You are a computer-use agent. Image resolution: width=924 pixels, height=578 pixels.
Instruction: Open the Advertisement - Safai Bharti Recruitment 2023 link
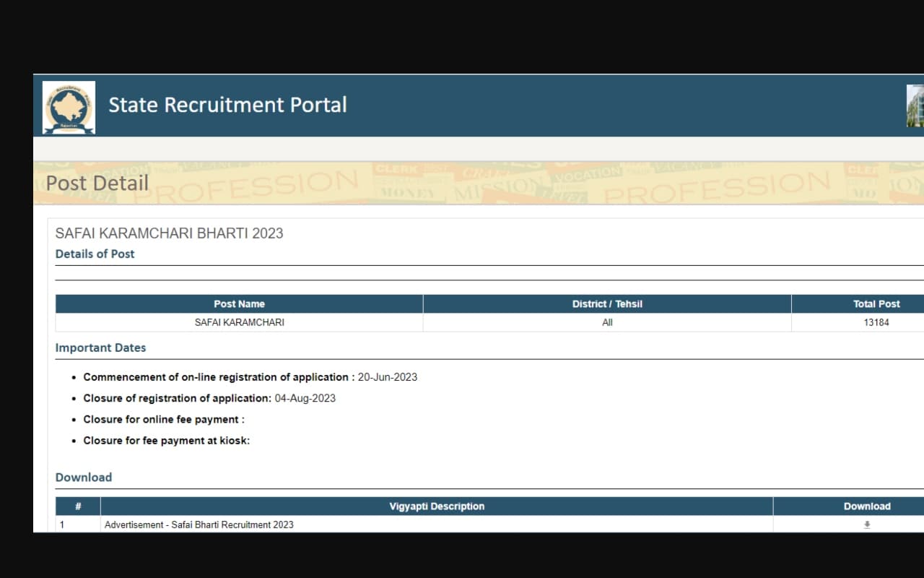tap(199, 525)
